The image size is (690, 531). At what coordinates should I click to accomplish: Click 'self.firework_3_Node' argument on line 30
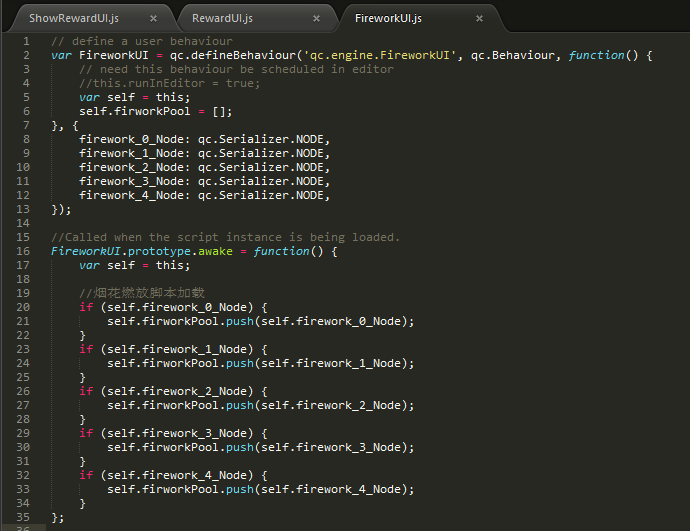tap(331, 447)
